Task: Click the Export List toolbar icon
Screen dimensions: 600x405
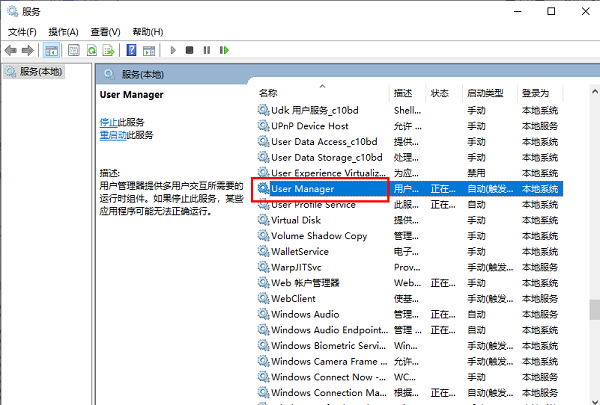Action: point(109,49)
